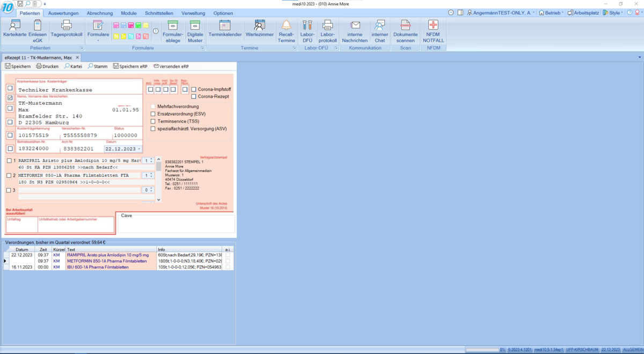Click Einlesen eGK card reader icon
The image size is (644, 354).
pos(38,31)
